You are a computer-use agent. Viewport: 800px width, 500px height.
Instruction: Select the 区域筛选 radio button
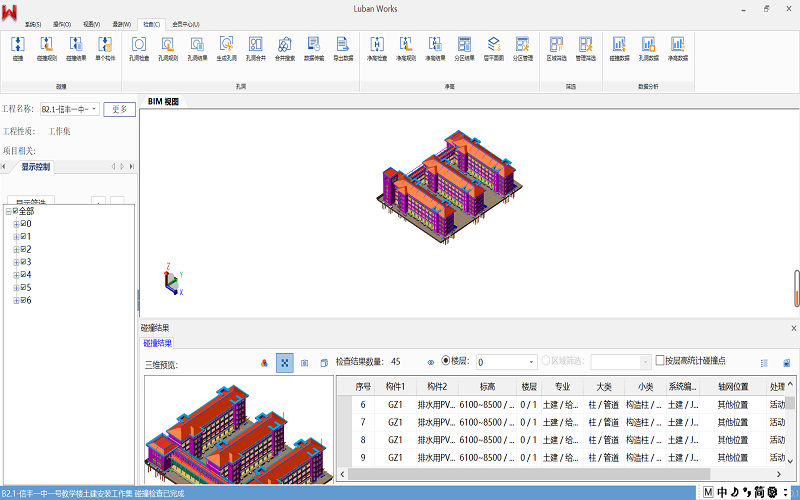pos(545,360)
